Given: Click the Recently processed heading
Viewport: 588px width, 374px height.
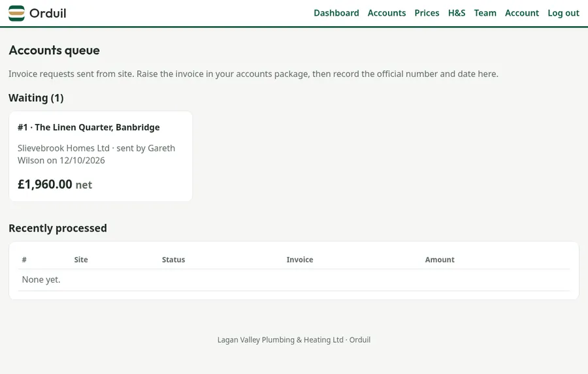Looking at the screenshot, I should pyautogui.click(x=57, y=228).
